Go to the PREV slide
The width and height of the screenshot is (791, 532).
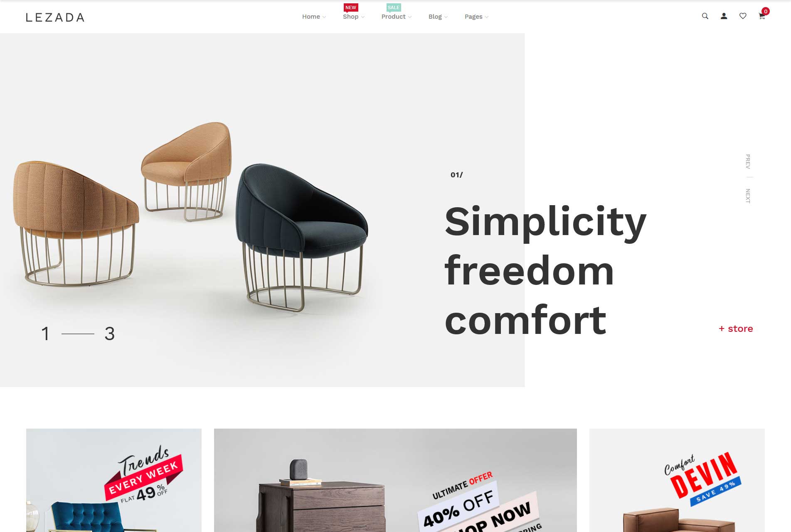pos(748,162)
